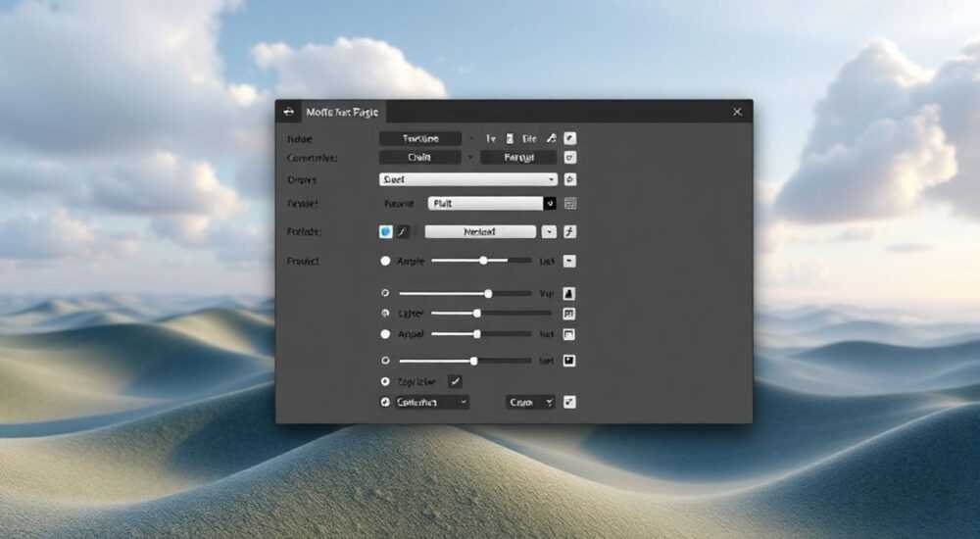980x539 pixels.
Task: Click the 'Angle' slider handle
Action: coord(483,260)
